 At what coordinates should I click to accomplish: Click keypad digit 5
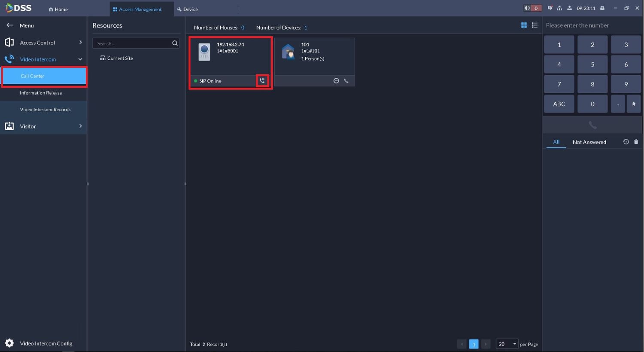point(592,64)
